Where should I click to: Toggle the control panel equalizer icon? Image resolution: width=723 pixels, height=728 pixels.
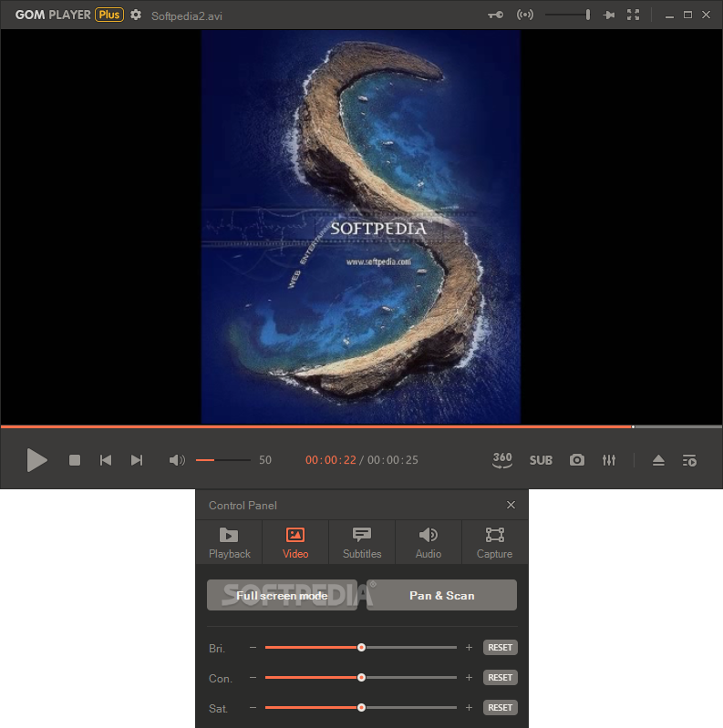tap(609, 459)
